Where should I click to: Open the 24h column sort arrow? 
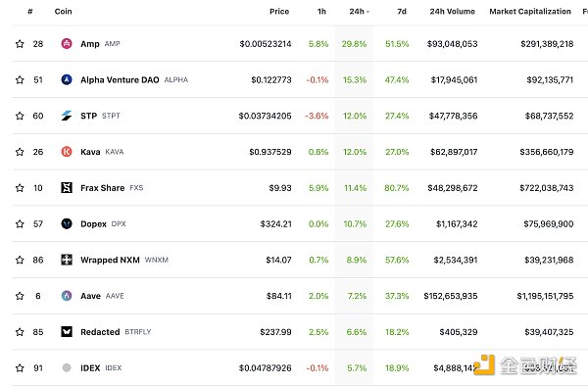coord(367,12)
